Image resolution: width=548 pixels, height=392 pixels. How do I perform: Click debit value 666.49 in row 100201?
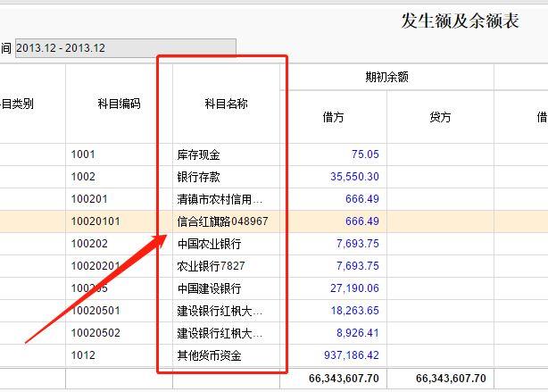tap(362, 199)
